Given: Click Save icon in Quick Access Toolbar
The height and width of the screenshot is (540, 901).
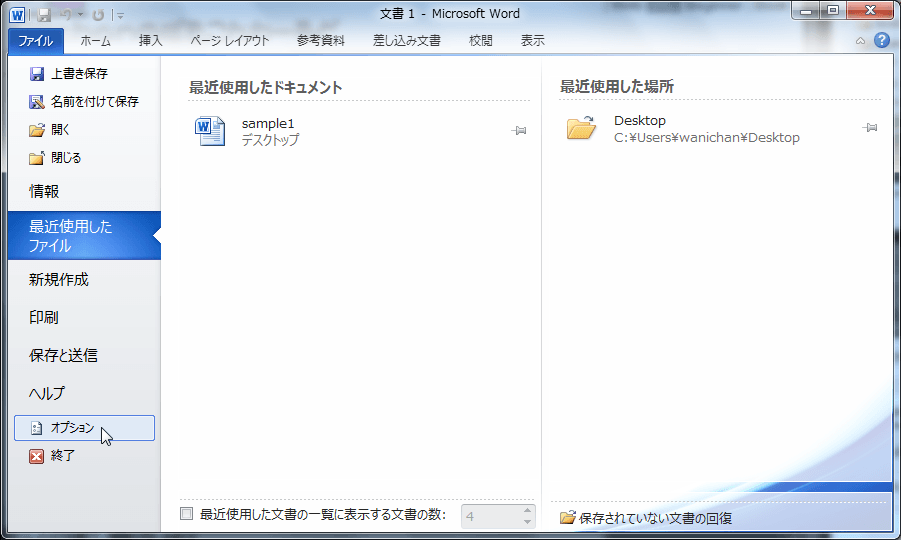Looking at the screenshot, I should coord(44,15).
